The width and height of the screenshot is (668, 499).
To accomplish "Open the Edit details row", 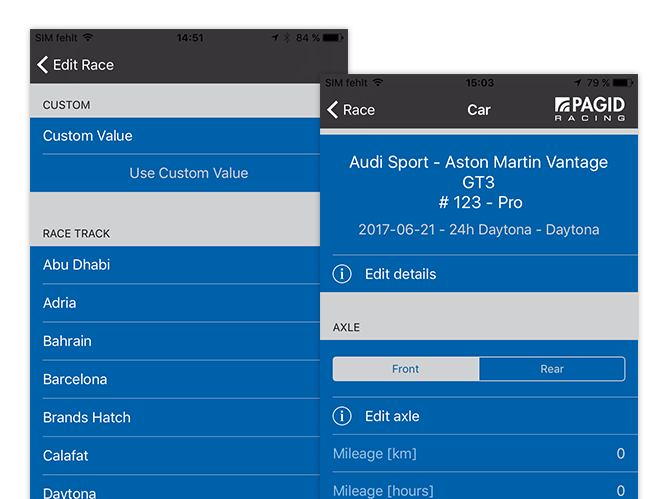I will click(479, 274).
